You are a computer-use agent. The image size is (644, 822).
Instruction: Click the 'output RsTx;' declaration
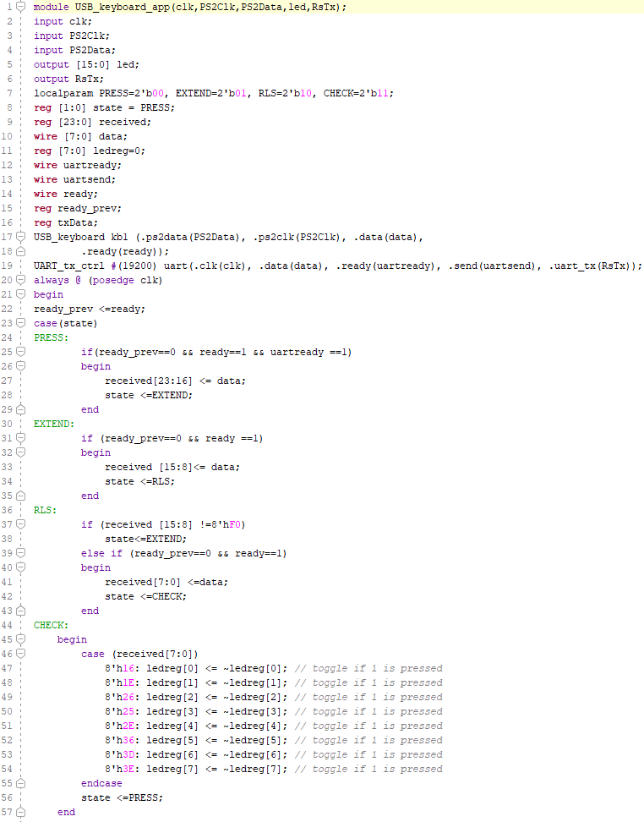click(68, 79)
